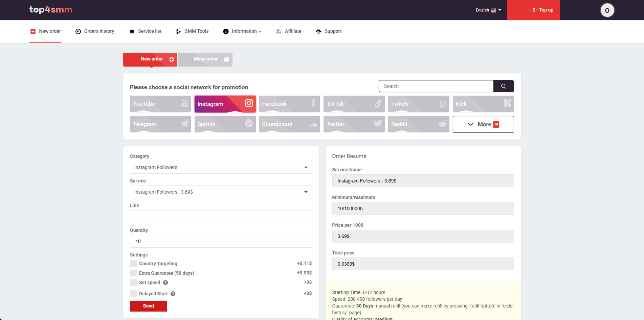The image size is (644, 320).
Task: Select the Spotify network tile
Action: coord(225,124)
